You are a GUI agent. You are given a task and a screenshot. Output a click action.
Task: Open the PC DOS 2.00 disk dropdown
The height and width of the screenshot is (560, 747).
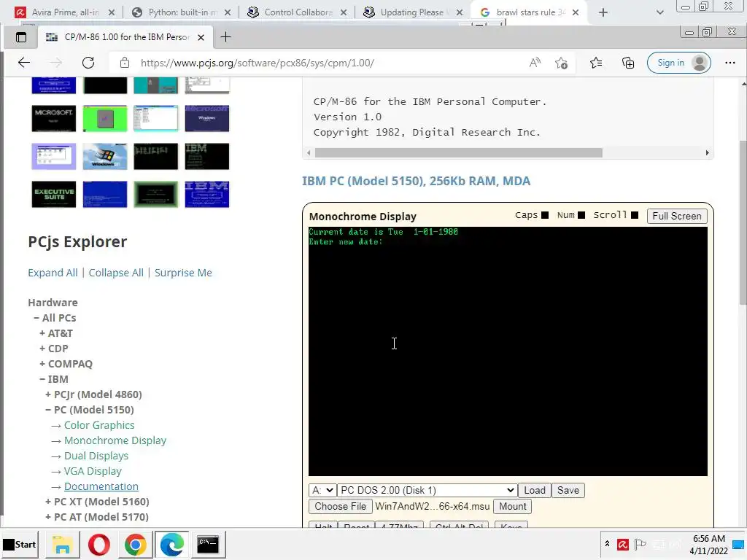[x=427, y=490]
